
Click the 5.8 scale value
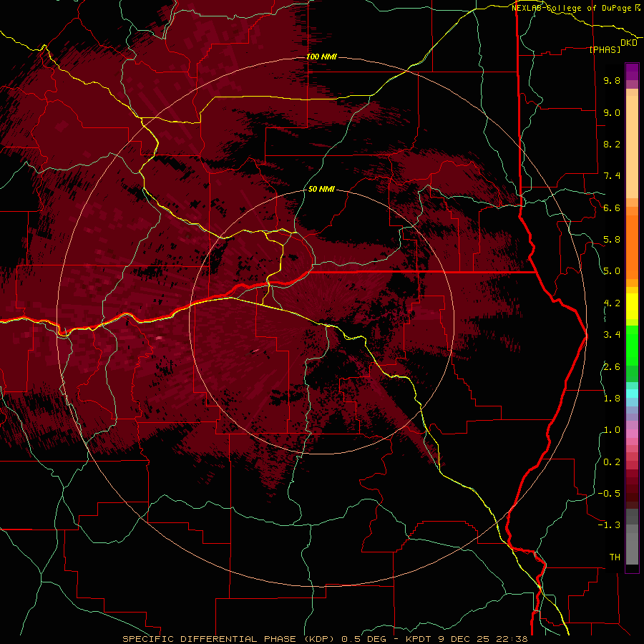[612, 240]
